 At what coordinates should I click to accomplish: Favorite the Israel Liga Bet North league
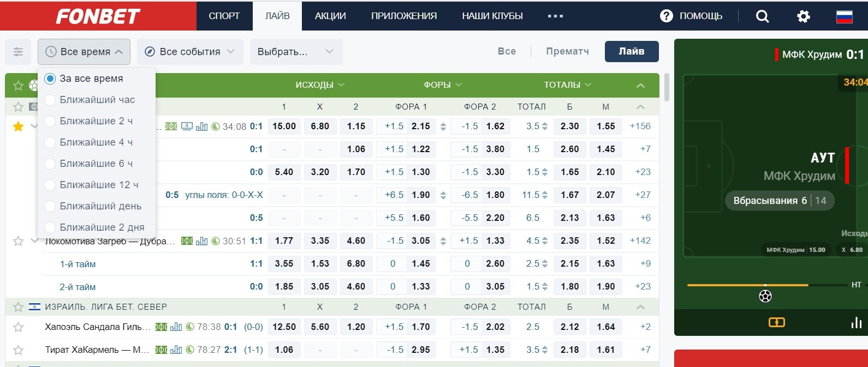tap(18, 307)
